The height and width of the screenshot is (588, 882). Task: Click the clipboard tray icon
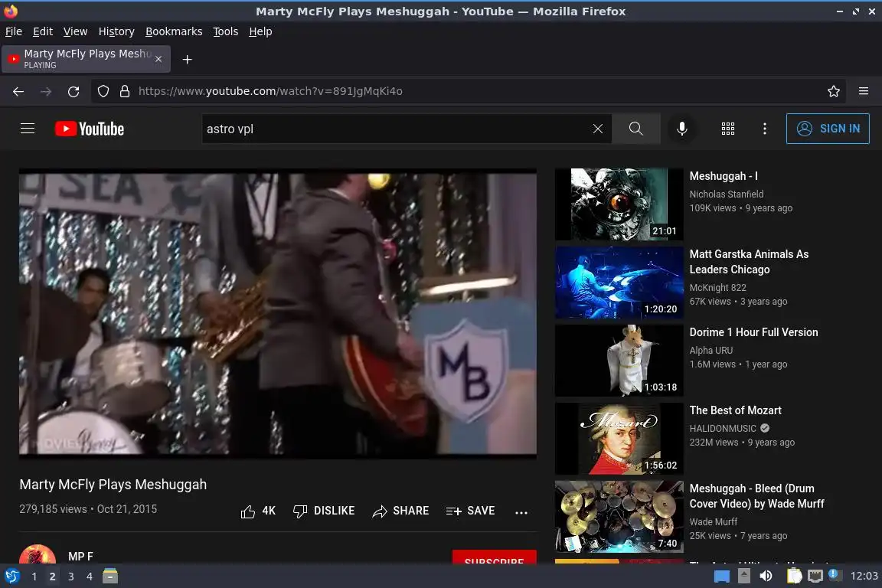pyautogui.click(x=794, y=577)
